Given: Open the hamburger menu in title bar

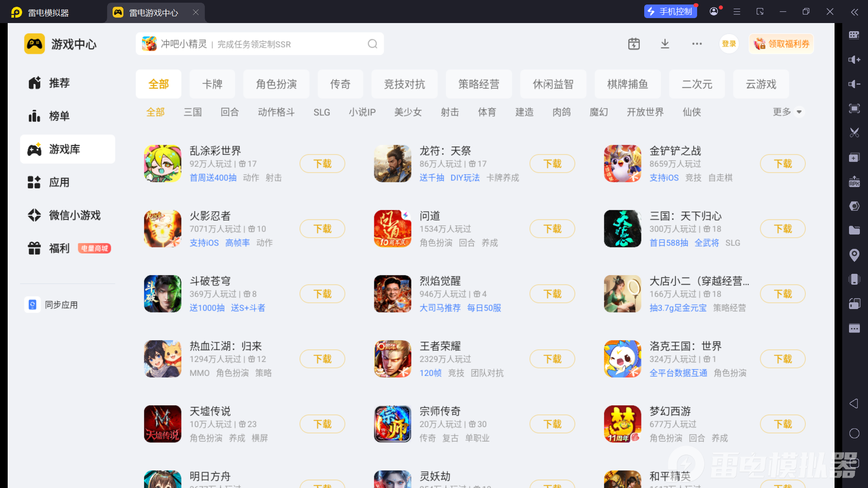Looking at the screenshot, I should pos(737,12).
